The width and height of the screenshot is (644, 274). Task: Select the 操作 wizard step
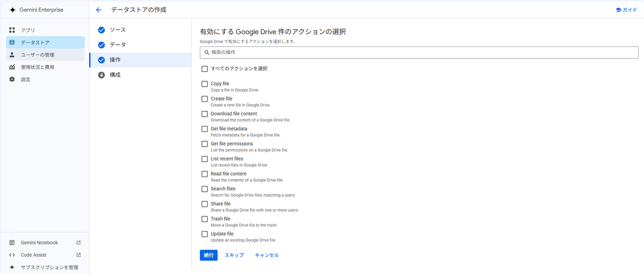pyautogui.click(x=140, y=60)
